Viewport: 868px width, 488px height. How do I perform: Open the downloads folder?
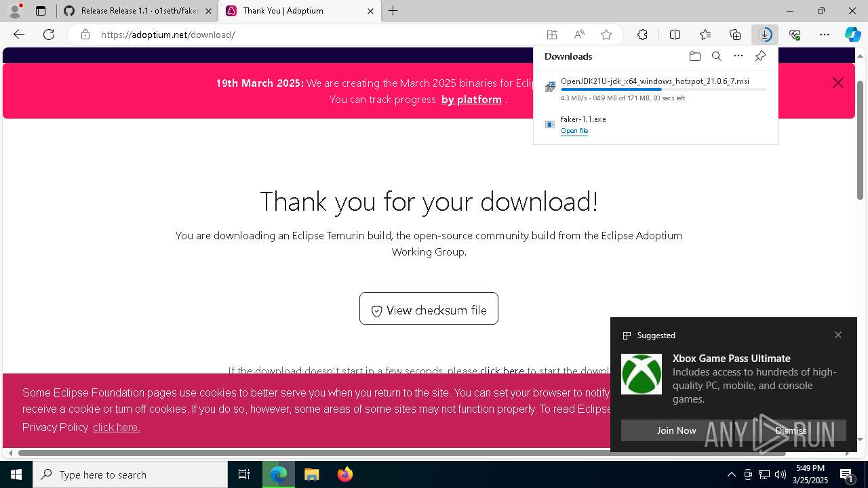point(694,56)
